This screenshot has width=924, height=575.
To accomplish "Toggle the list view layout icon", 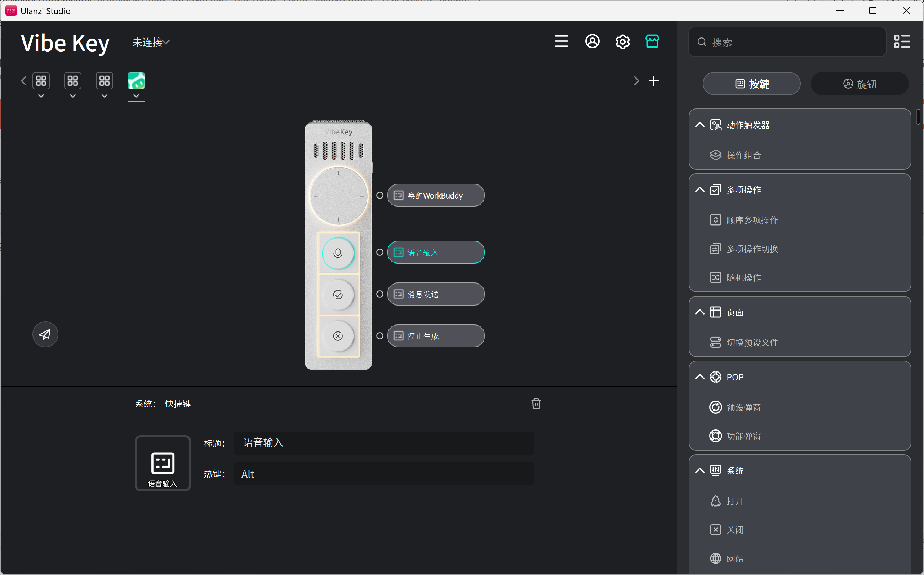I will (x=902, y=41).
